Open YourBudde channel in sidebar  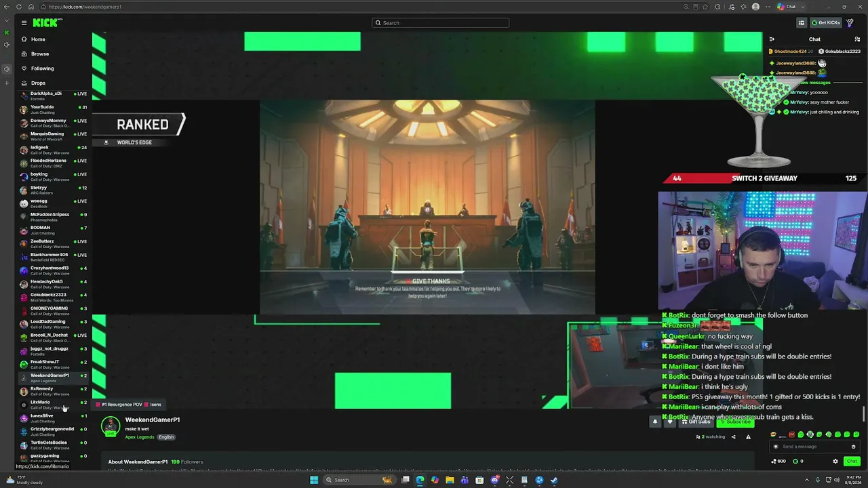tap(53, 109)
